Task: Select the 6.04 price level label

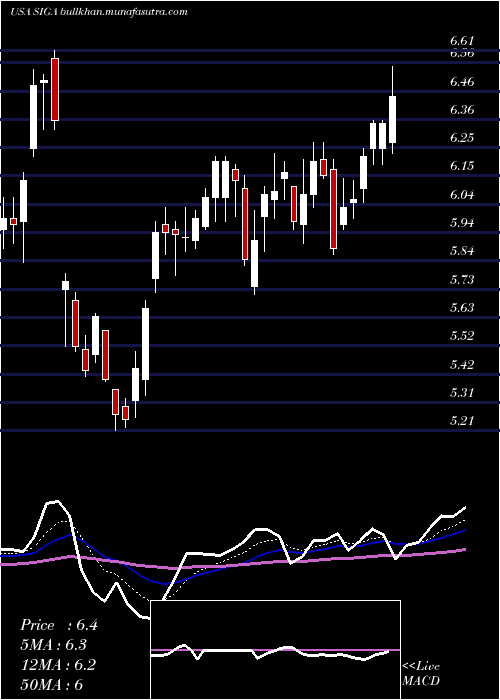Action: point(462,195)
